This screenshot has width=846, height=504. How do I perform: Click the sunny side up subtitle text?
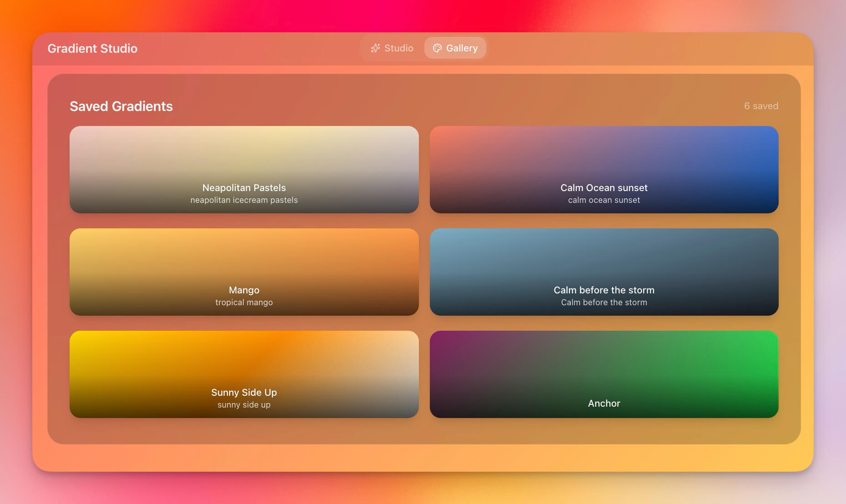(244, 404)
